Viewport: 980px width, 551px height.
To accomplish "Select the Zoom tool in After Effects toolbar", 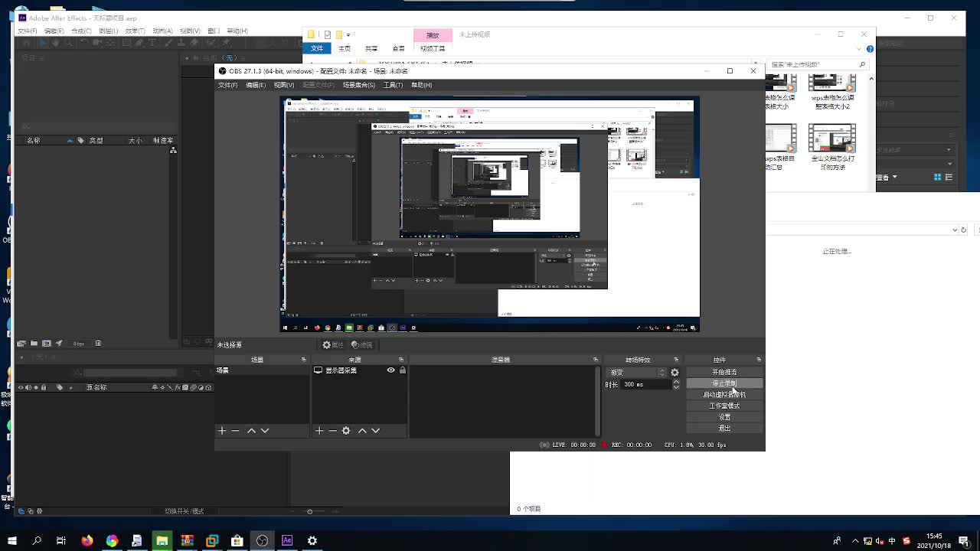I will [69, 42].
